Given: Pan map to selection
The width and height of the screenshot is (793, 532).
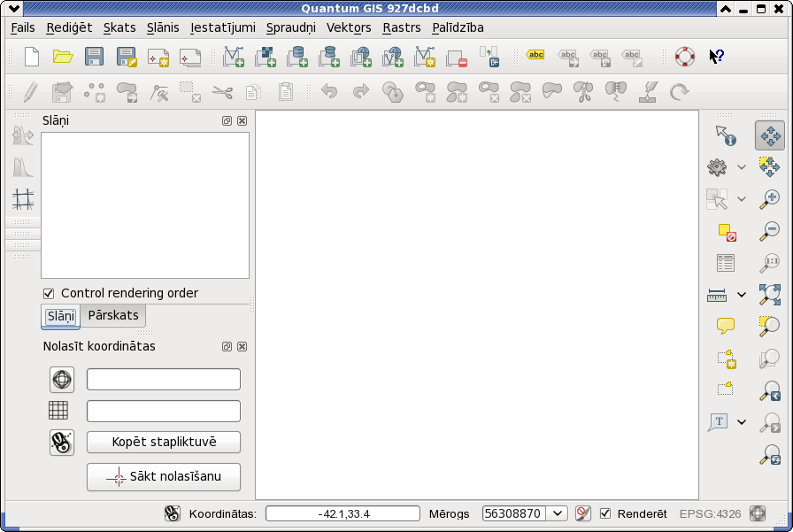Looking at the screenshot, I should click(x=769, y=167).
